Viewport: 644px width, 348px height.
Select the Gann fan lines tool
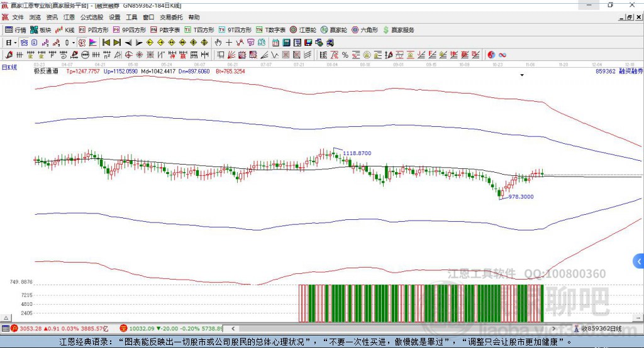[x=231, y=55]
